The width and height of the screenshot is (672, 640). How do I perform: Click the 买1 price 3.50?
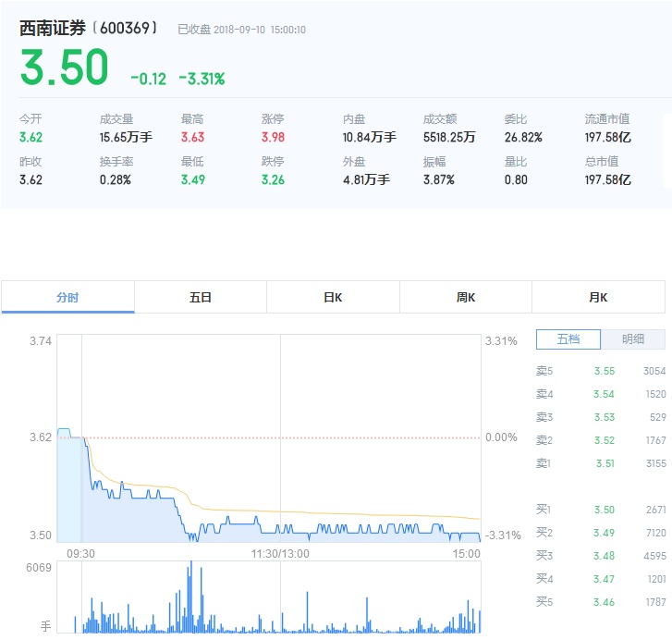[605, 510]
